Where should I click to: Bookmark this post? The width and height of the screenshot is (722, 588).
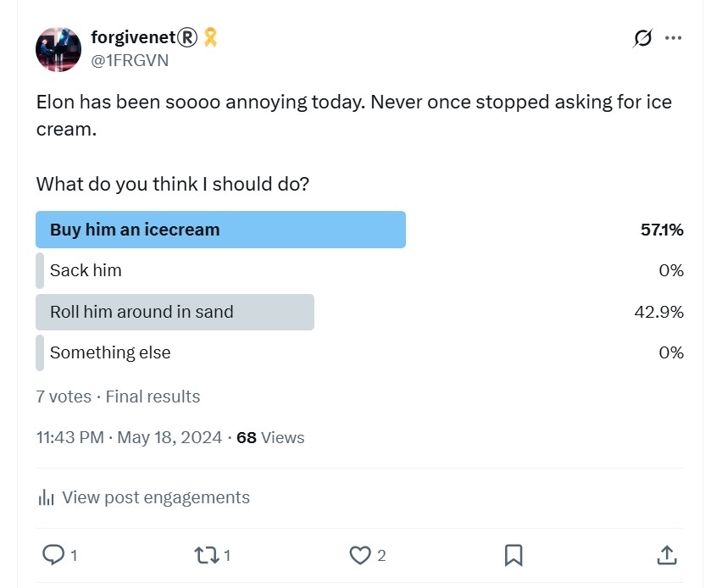pyautogui.click(x=514, y=555)
